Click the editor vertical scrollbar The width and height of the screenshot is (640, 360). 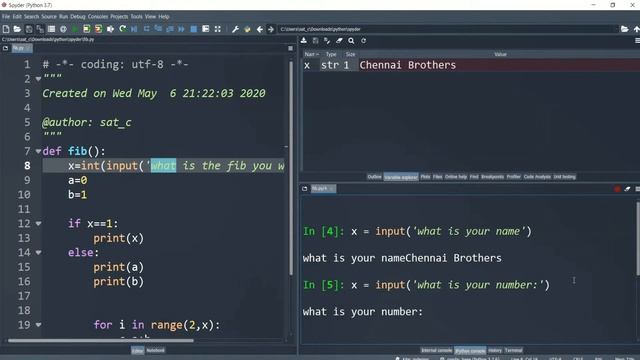click(291, 167)
